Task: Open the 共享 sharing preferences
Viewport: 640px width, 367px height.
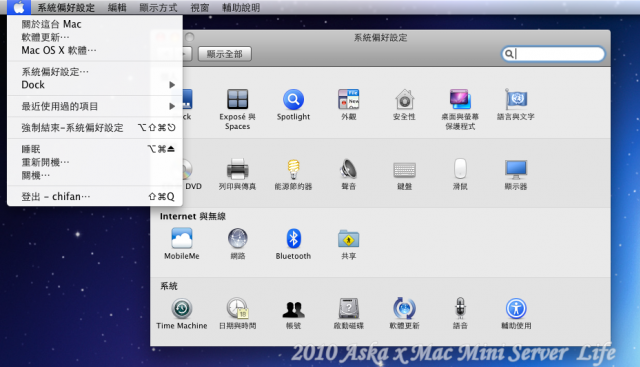Action: (349, 244)
